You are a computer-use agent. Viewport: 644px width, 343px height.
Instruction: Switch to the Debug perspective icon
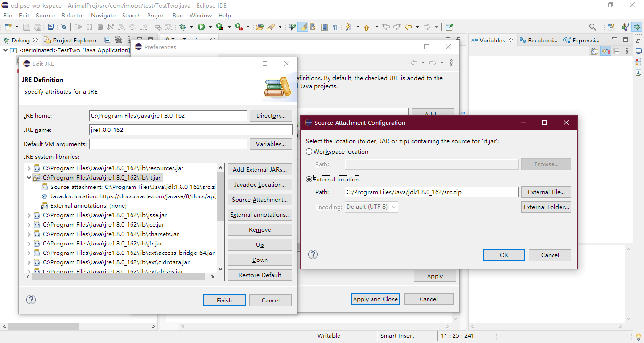636,27
